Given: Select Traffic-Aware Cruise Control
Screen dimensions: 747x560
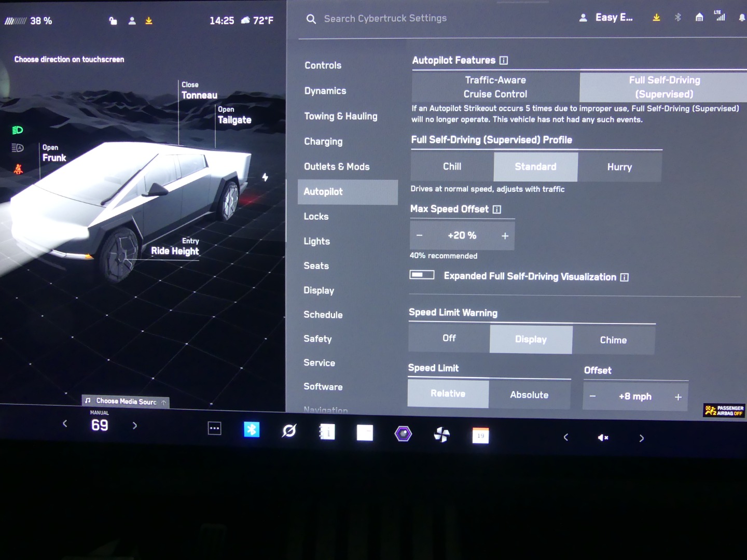Looking at the screenshot, I should (x=495, y=87).
